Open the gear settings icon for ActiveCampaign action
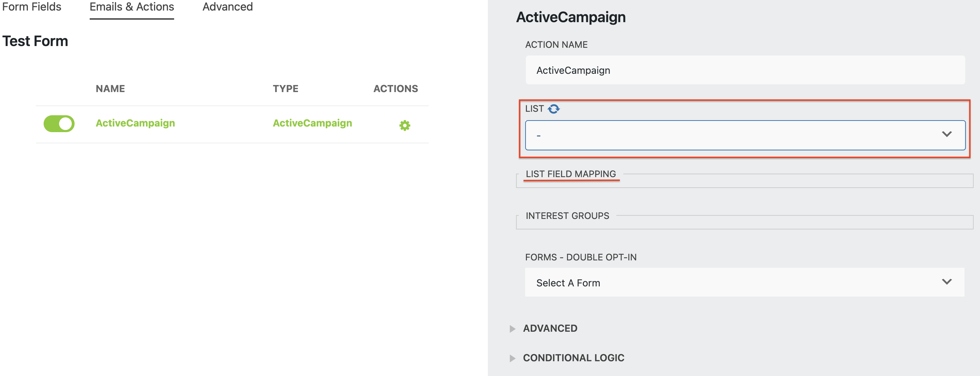Image resolution: width=980 pixels, height=376 pixels. pos(405,125)
